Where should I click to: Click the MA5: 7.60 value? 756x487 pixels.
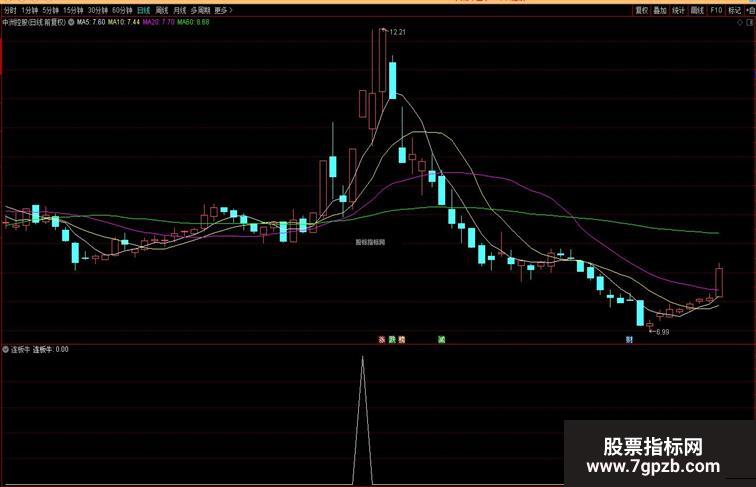pyautogui.click(x=91, y=22)
